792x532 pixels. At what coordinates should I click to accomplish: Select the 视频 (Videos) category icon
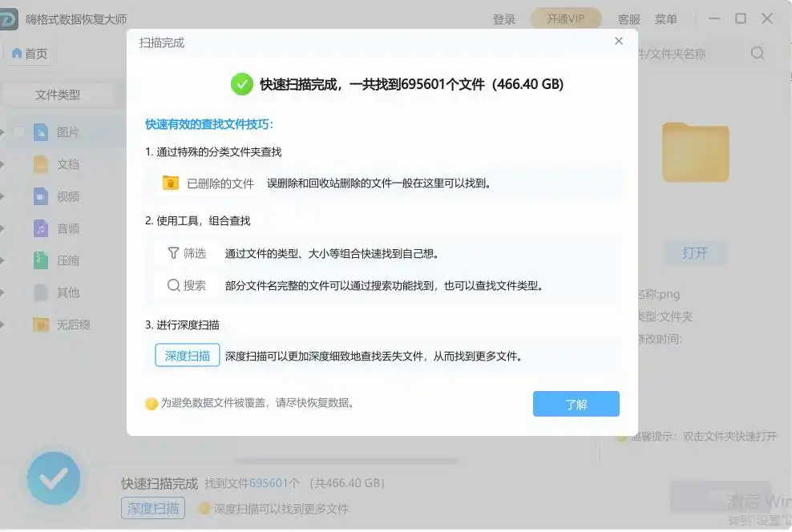42,195
